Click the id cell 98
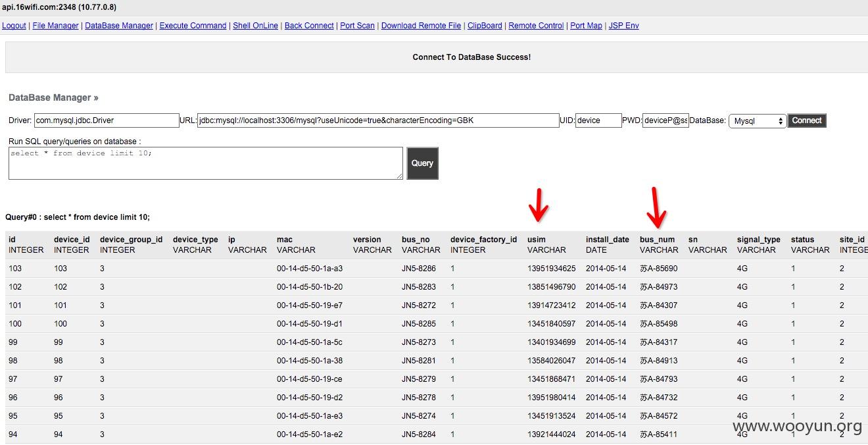The image size is (868, 445). (13, 361)
